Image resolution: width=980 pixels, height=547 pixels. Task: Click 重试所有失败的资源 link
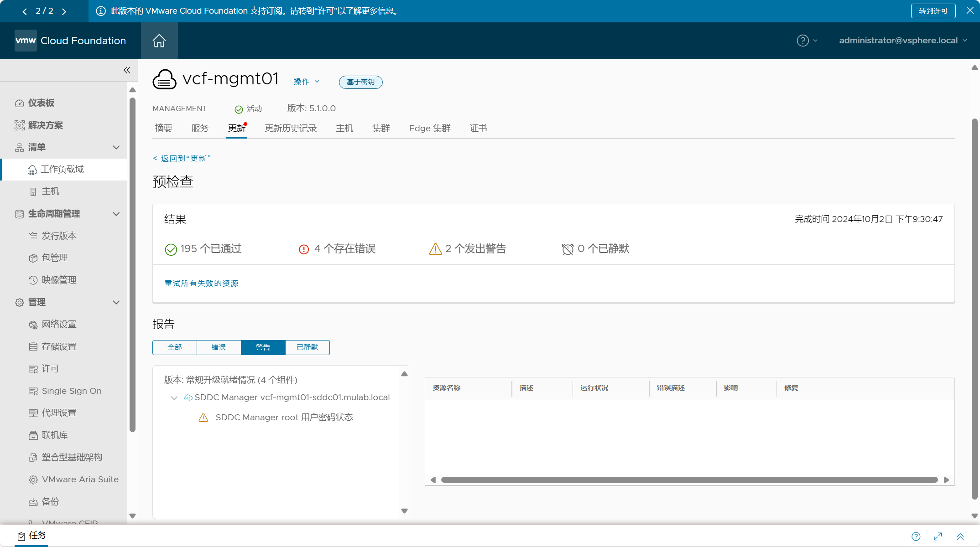[201, 284]
